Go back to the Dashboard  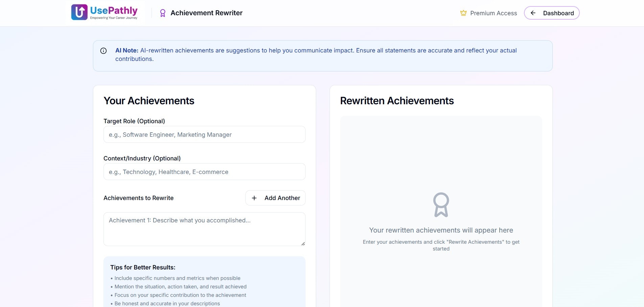click(x=552, y=13)
